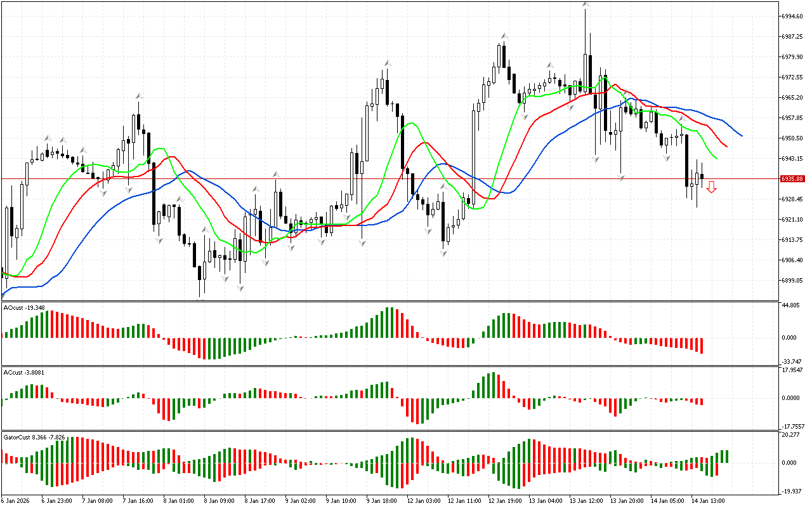
Task: Select the green Alligator line's right end
Action: 716,158
